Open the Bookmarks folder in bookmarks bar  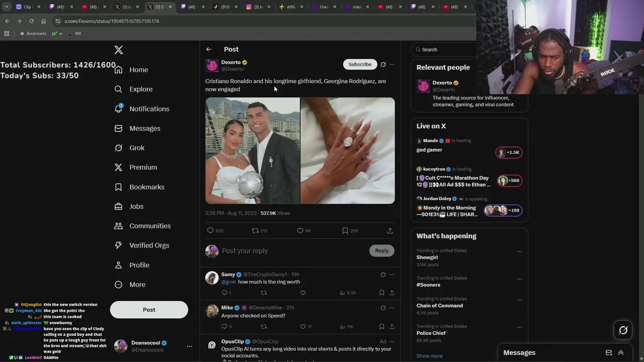[33, 34]
